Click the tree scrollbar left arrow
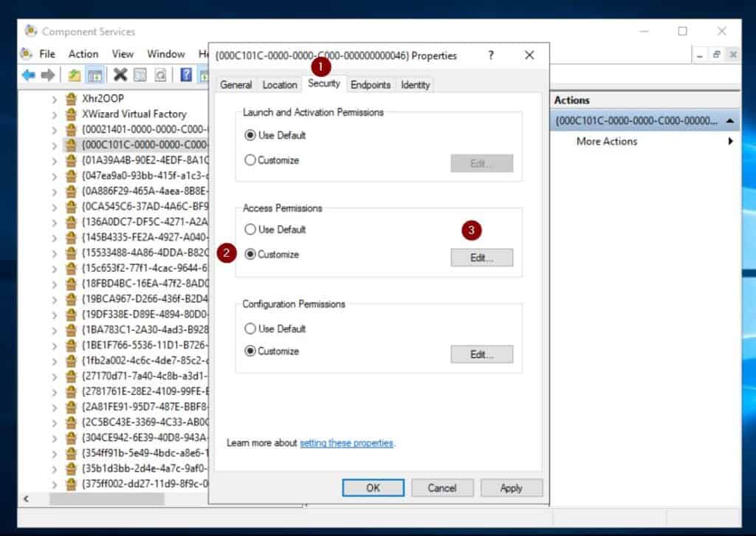Screen dimensions: 756x536 pos(27,499)
